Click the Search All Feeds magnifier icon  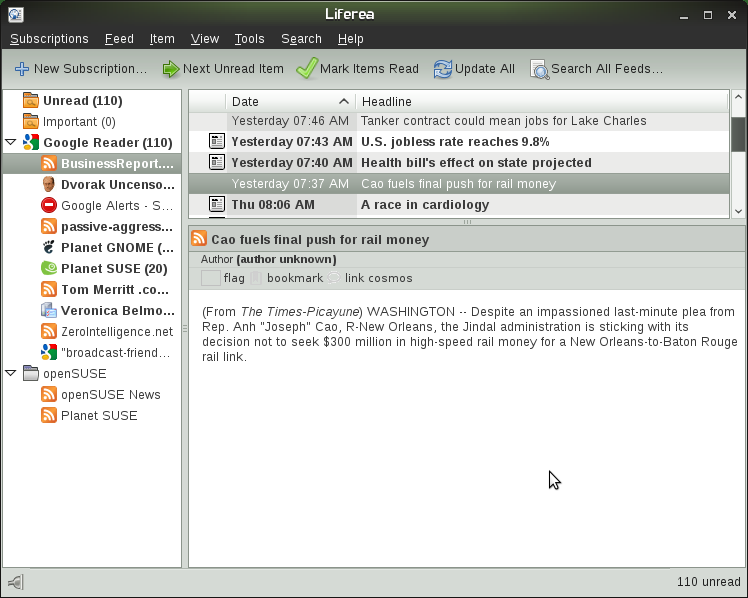[539, 69]
